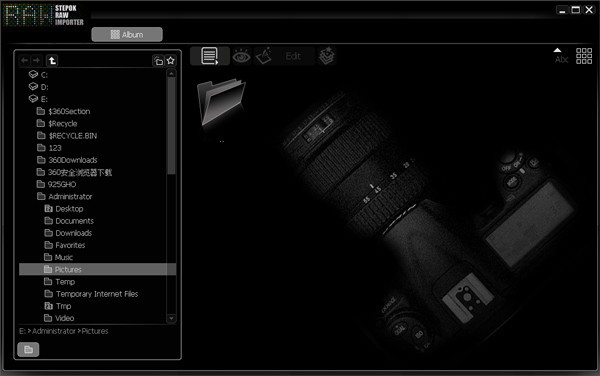Minimize the RAW Importer window
The height and width of the screenshot is (376, 600).
[562, 10]
